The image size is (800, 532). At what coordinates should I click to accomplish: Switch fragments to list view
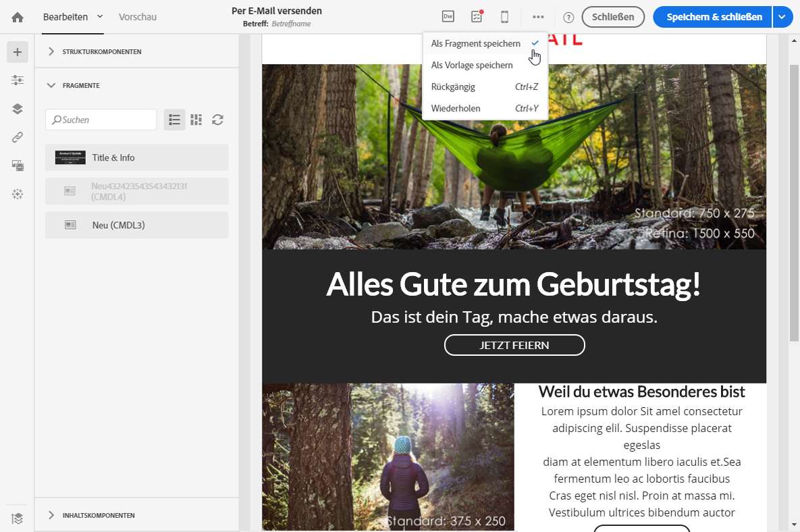pyautogui.click(x=174, y=120)
